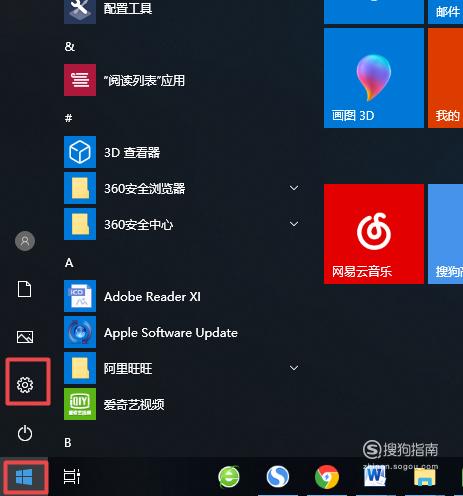Select the Adobe Reader XI label
463x496 pixels.
pos(152,296)
